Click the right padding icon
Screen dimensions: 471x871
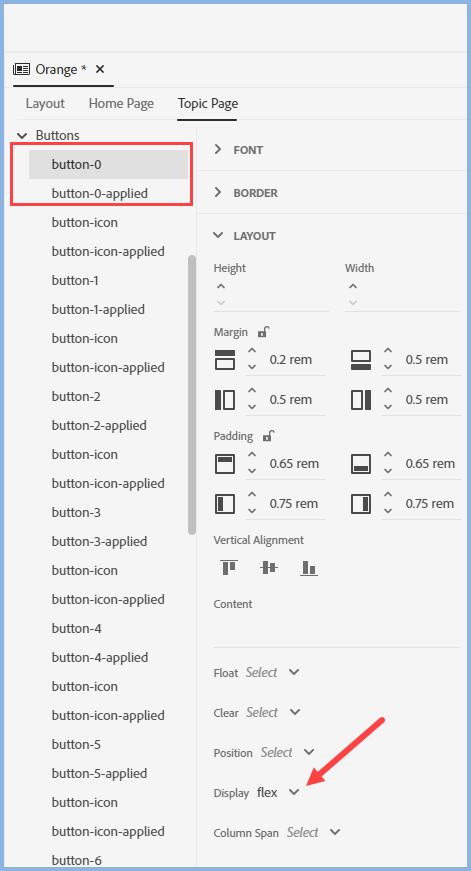tap(361, 504)
